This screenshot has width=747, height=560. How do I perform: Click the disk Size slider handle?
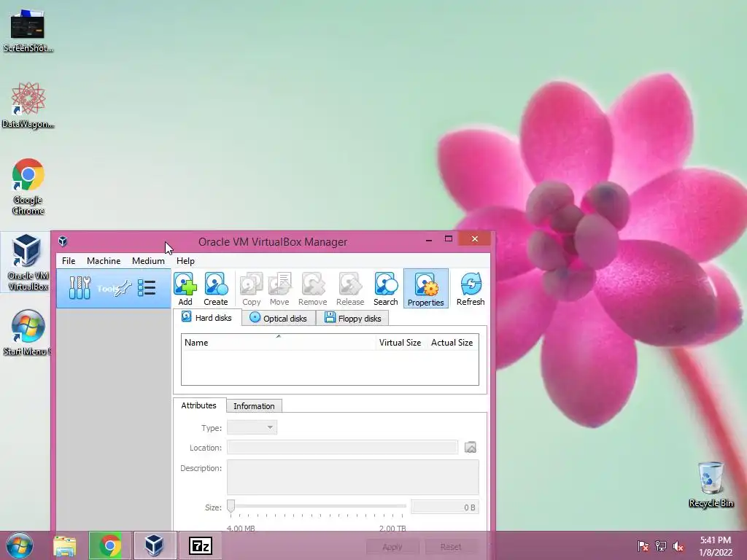(231, 506)
